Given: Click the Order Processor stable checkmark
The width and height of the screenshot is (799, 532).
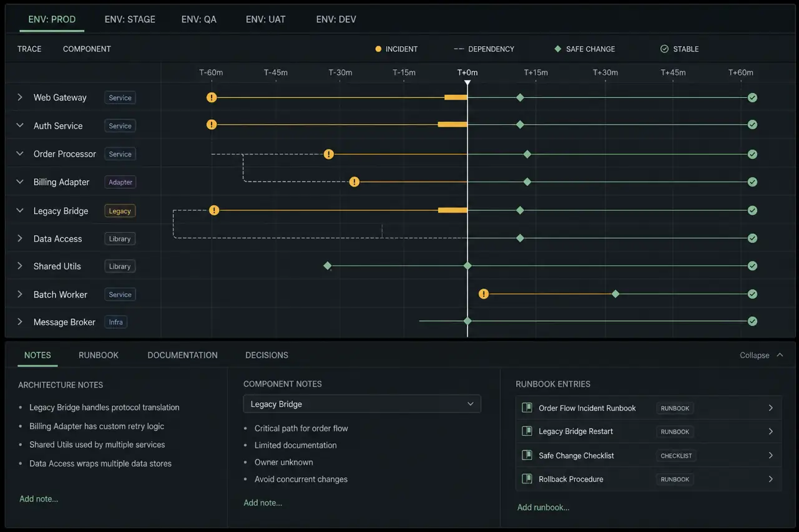Looking at the screenshot, I should click(x=753, y=154).
